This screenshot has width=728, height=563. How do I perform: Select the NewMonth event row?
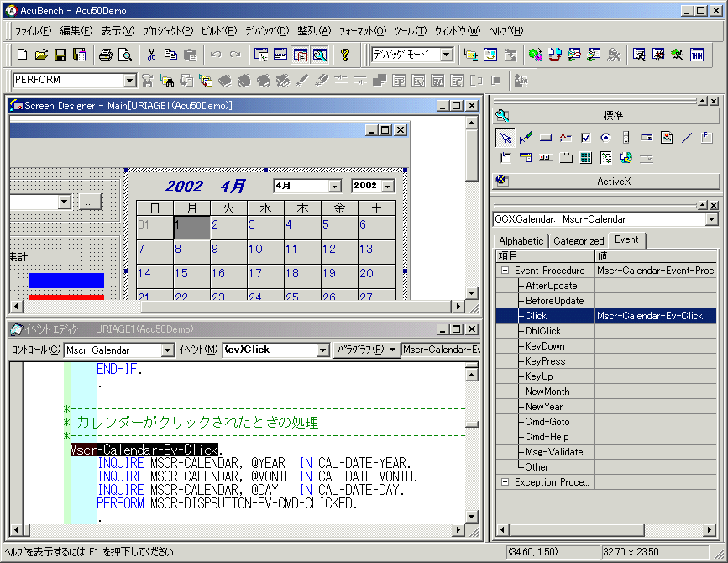click(606, 392)
